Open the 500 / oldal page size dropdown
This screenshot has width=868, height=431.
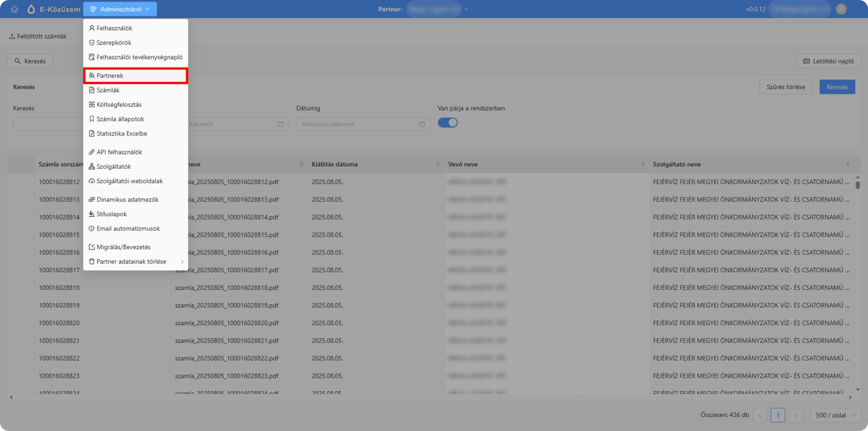(836, 415)
